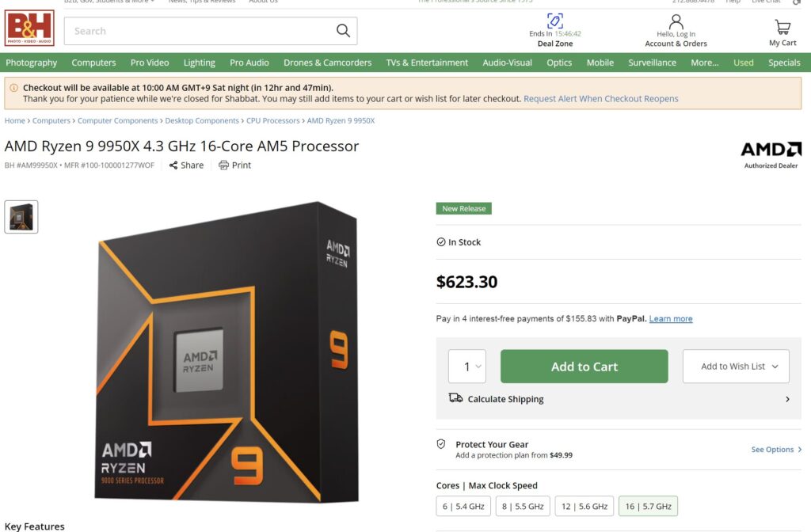Select the product box thumbnail
Screen dimensions: 811x532
click(x=21, y=217)
